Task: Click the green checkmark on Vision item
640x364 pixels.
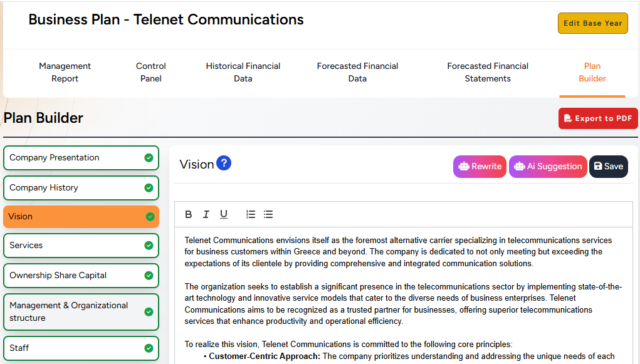Action: (x=150, y=217)
